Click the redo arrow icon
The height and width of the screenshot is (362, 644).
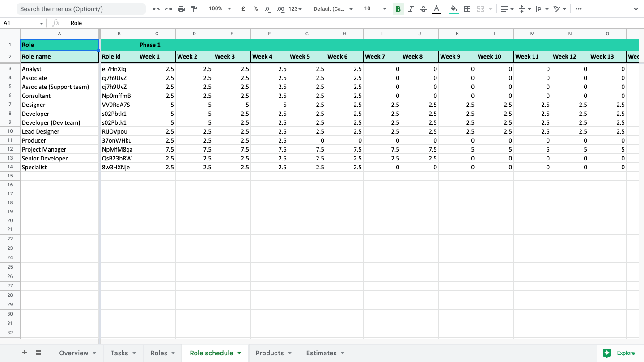169,9
